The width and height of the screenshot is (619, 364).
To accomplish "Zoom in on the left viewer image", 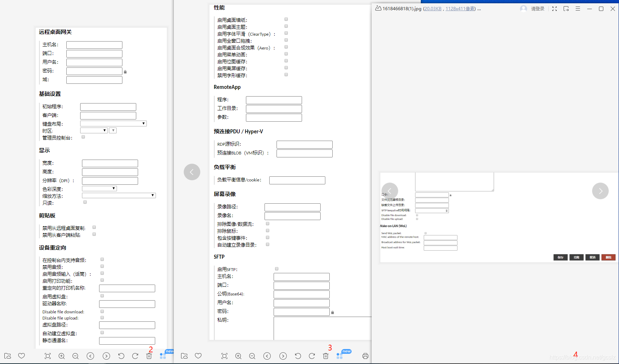I will coord(62,356).
